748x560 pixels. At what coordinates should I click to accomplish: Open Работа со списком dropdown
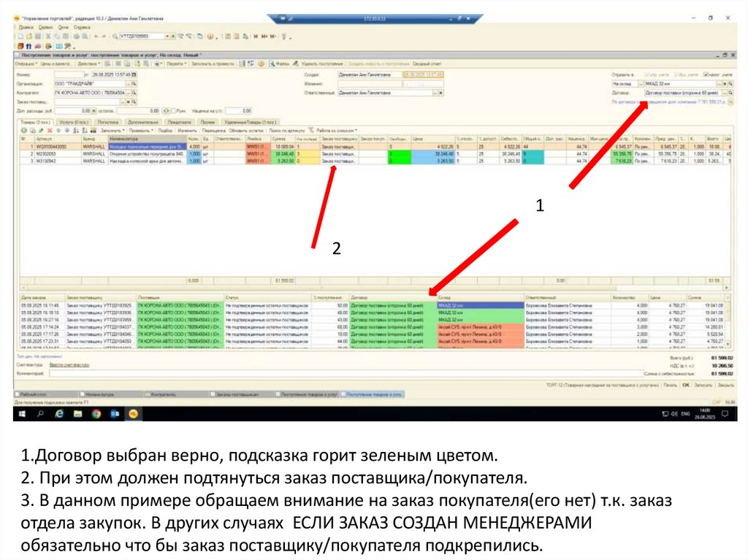[337, 130]
